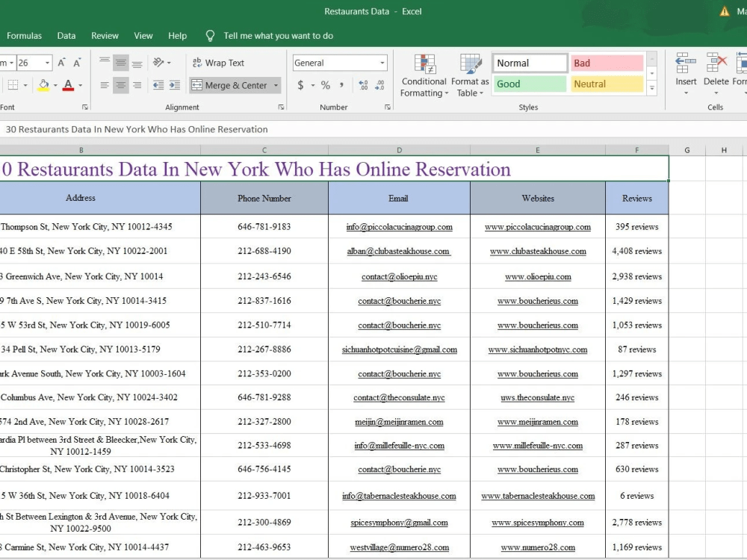Open the Font Size dropdown
This screenshot has width=747, height=560.
(x=46, y=63)
